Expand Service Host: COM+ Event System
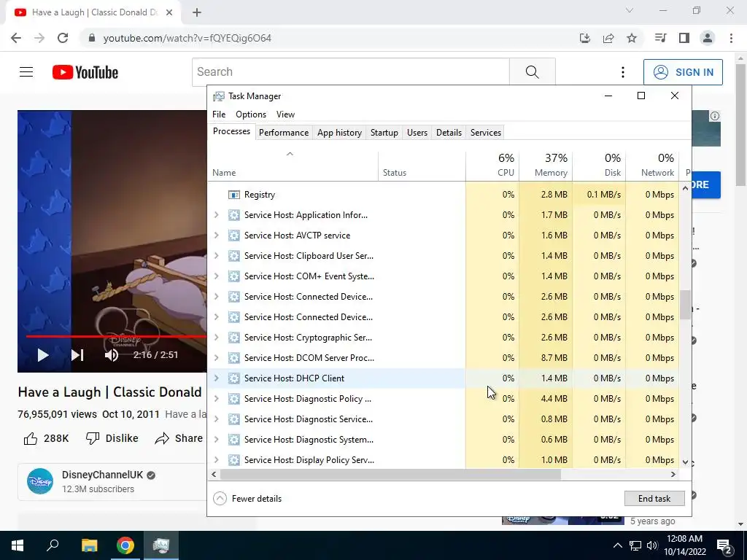Screen dimensions: 747x560 (x=216, y=276)
